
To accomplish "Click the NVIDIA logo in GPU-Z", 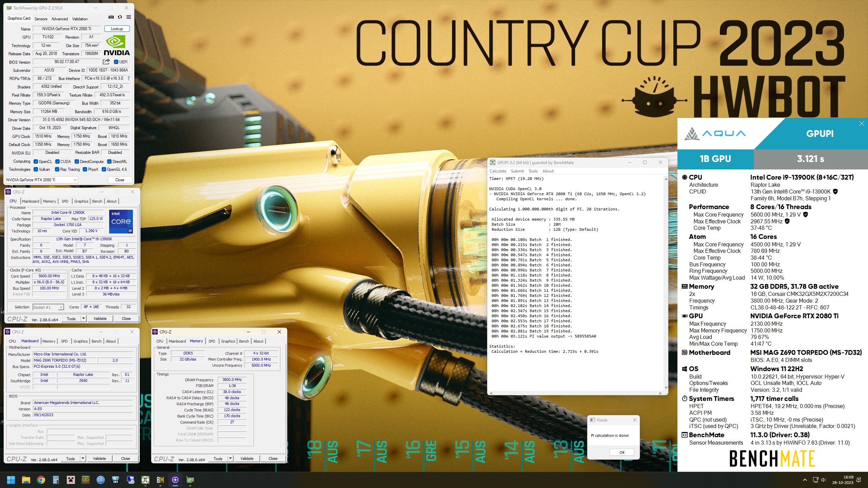I will click(x=117, y=46).
